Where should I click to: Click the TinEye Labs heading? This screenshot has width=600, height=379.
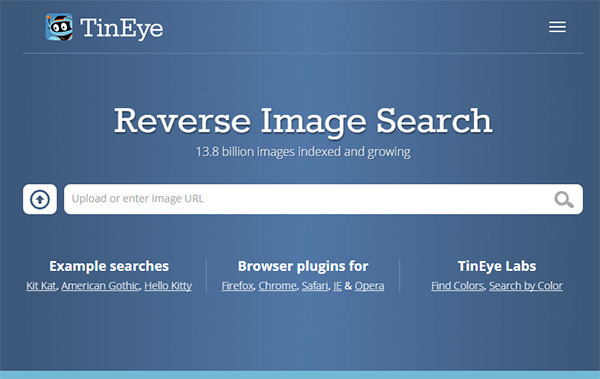pyautogui.click(x=497, y=266)
